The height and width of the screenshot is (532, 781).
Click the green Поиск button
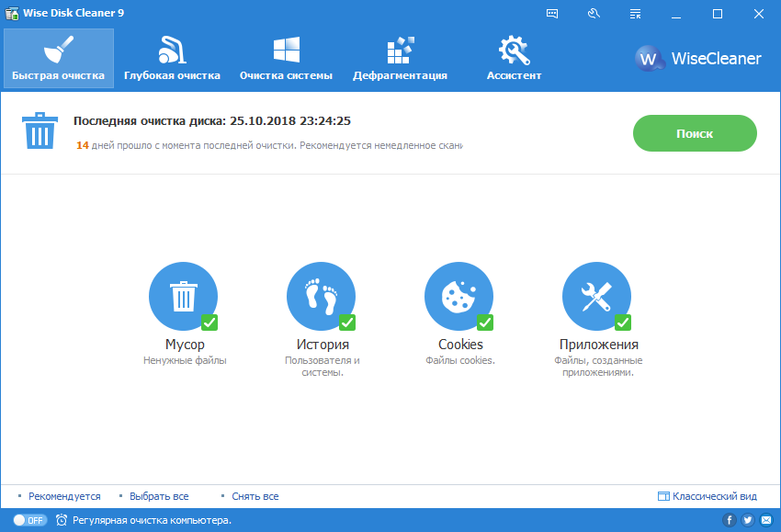695,133
